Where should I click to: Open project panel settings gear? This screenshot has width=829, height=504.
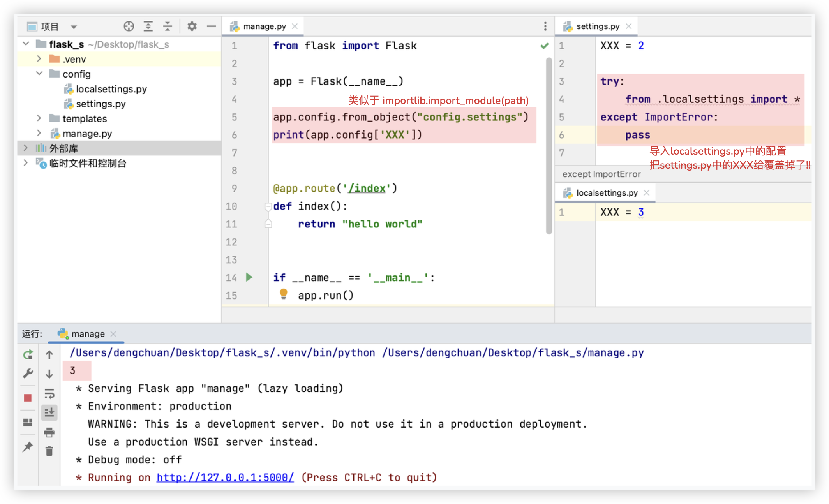(x=192, y=26)
